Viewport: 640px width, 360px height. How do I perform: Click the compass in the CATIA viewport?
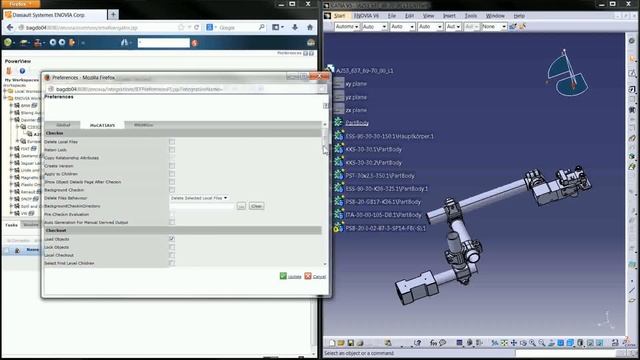click(x=567, y=73)
